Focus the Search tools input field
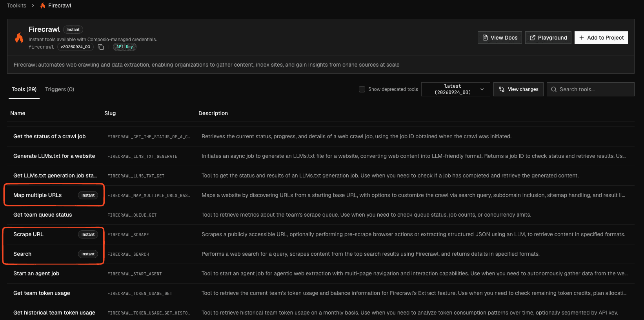 tap(591, 89)
